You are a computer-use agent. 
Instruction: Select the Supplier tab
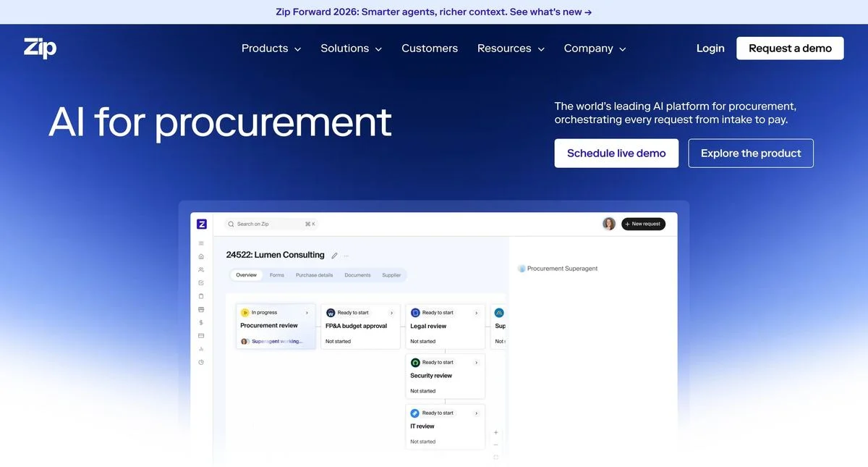click(x=391, y=275)
